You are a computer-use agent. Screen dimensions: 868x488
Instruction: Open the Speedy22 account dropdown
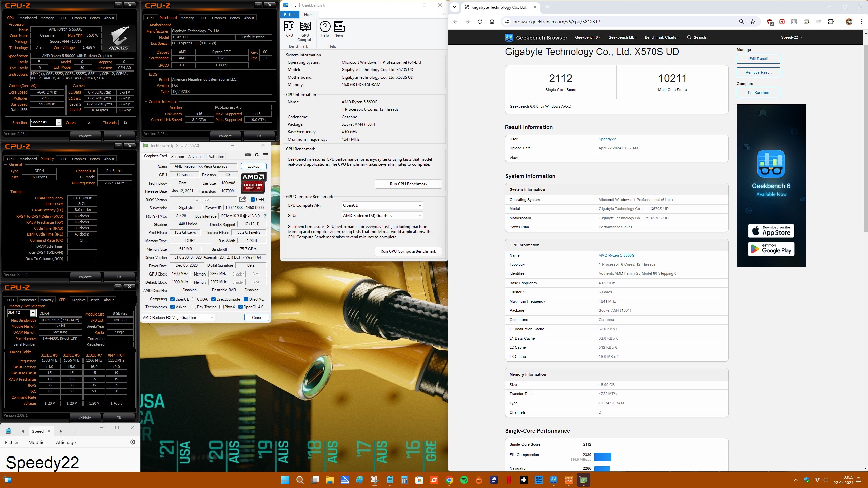click(791, 37)
